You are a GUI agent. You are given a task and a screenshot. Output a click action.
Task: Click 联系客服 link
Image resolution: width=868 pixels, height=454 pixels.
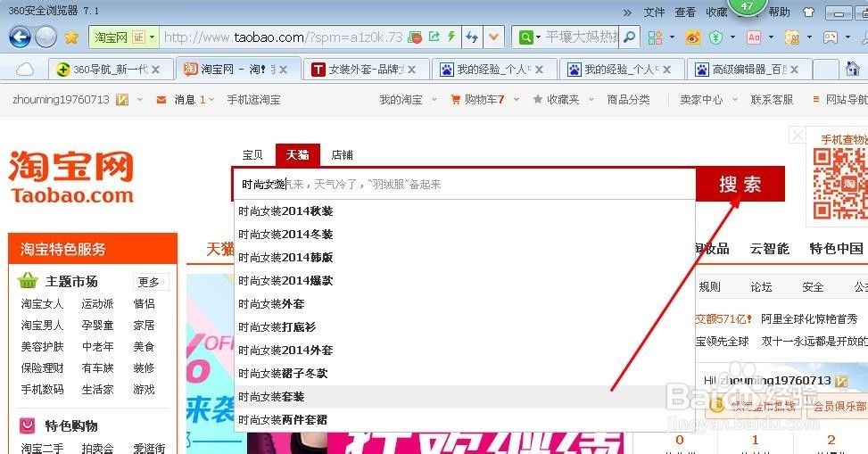coord(773,100)
